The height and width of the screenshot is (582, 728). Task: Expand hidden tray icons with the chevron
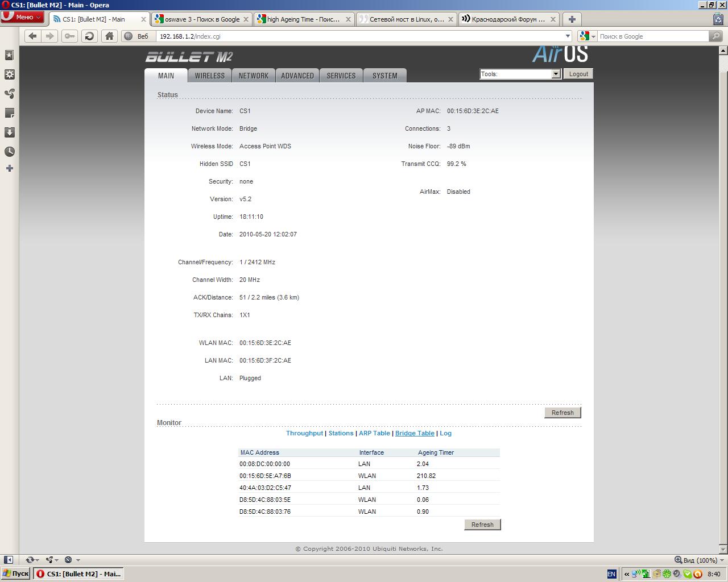coord(627,574)
